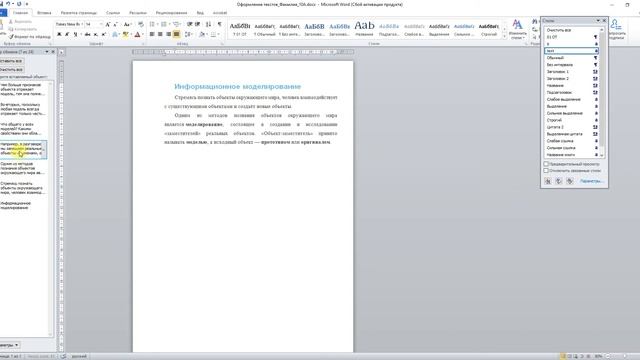
Task: Select Очистить все in Styles pane
Action: [x=571, y=30]
